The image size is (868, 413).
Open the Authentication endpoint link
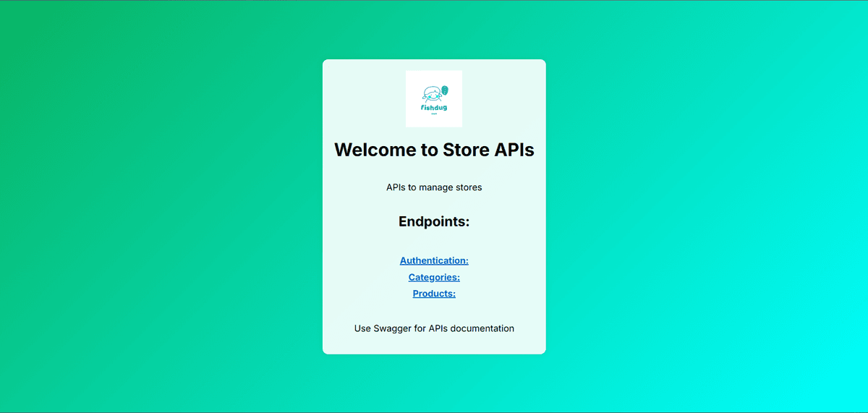point(434,260)
